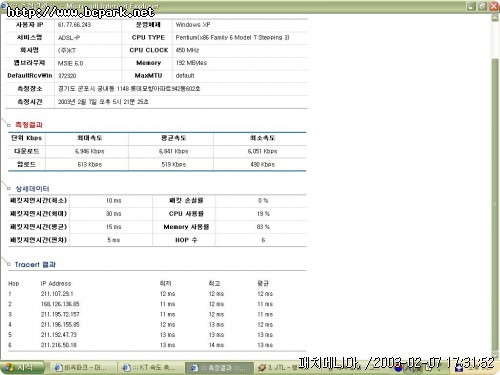Click hop 4 address 211.196.155.85
Screen dimensions: 500x375
click(x=60, y=325)
